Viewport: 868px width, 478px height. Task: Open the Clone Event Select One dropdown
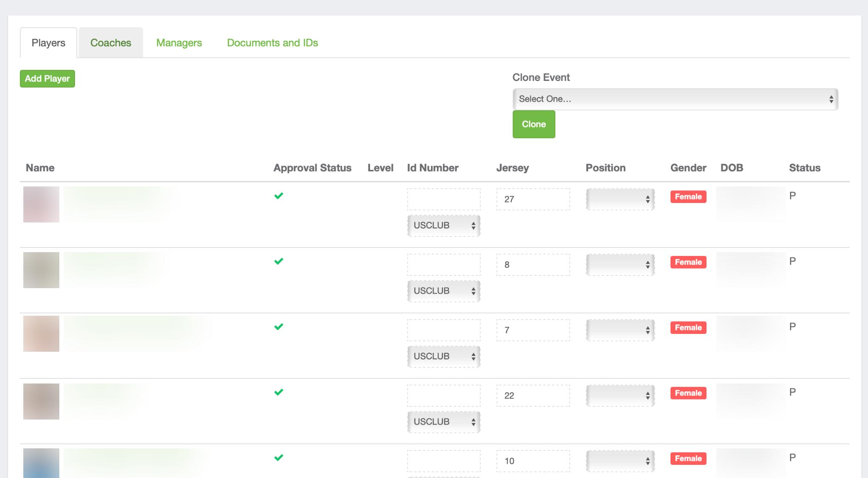coord(675,99)
